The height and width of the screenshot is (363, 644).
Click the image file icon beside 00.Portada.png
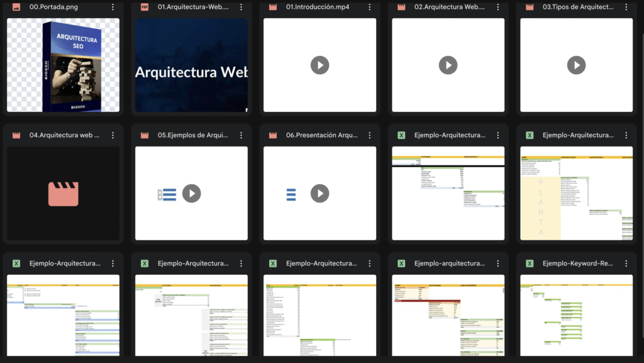pos(16,7)
